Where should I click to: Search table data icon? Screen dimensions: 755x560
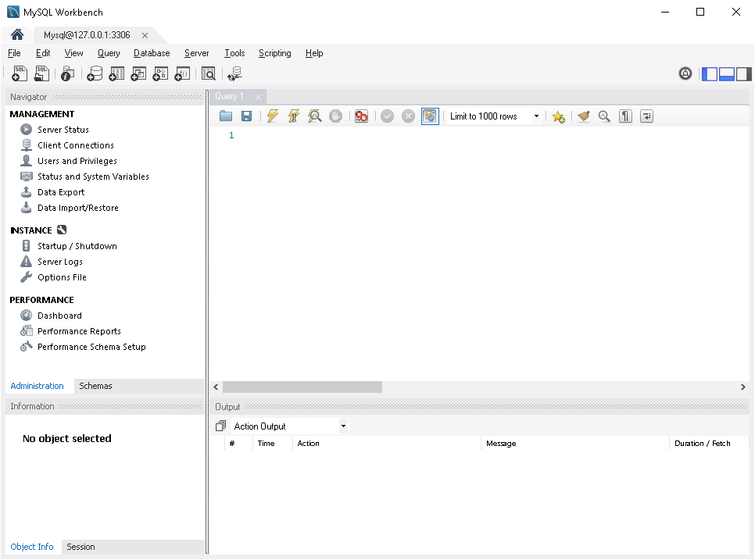(209, 73)
